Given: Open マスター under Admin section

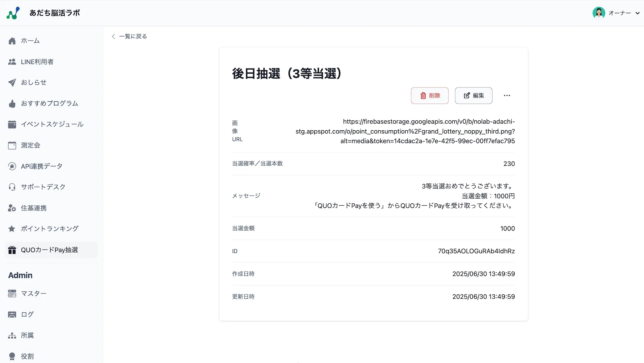Looking at the screenshot, I should (33, 293).
